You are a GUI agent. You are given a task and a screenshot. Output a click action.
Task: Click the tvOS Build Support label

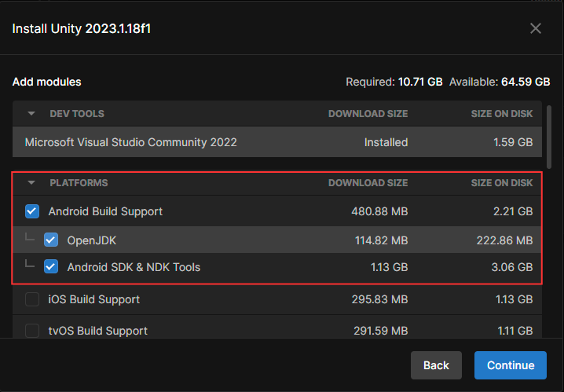[97, 331]
